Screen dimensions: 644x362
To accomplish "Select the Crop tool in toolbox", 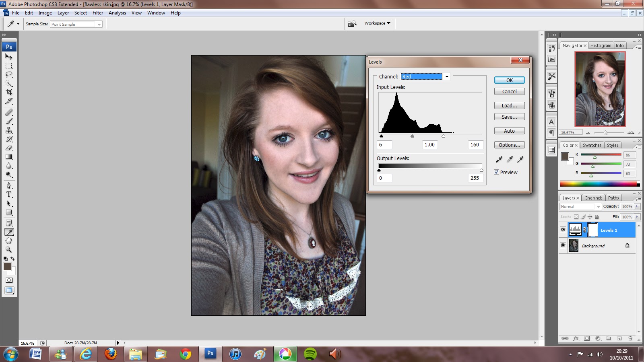I will pos(9,92).
